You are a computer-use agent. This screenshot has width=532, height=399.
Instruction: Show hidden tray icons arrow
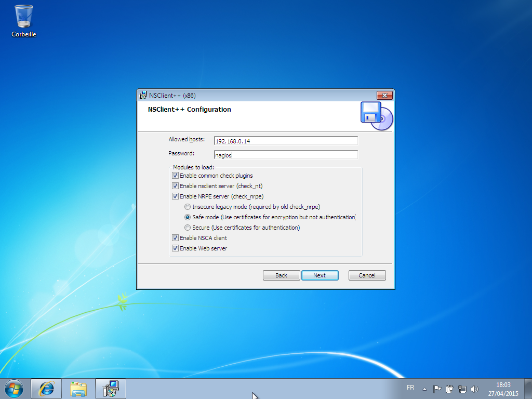pyautogui.click(x=424, y=389)
